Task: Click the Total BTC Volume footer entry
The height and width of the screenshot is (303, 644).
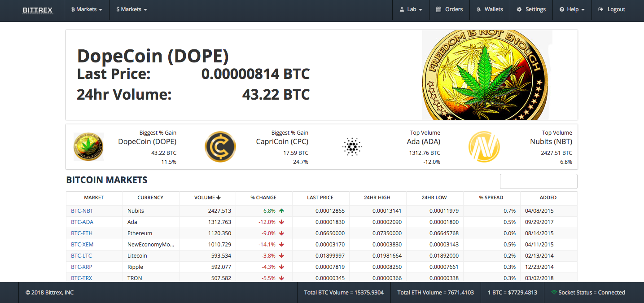Action: [x=344, y=292]
